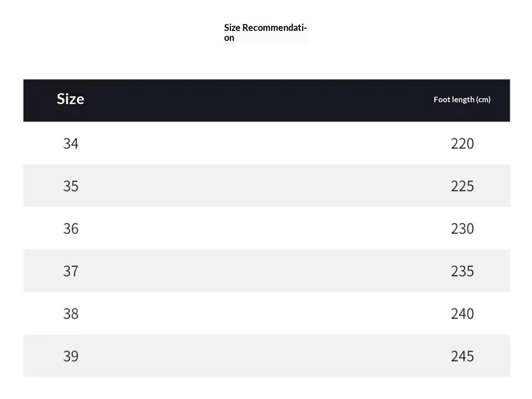532x399 pixels.
Task: Click the Size column header
Action: tap(70, 99)
